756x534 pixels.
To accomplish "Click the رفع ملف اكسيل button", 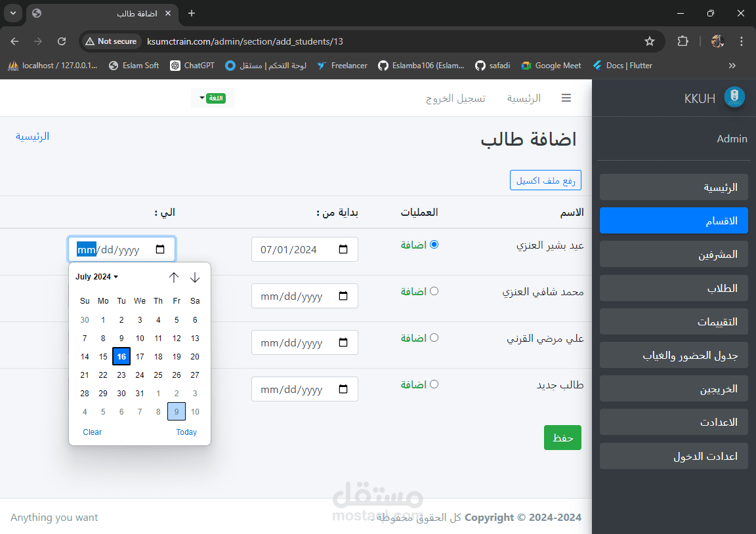I will coord(545,180).
